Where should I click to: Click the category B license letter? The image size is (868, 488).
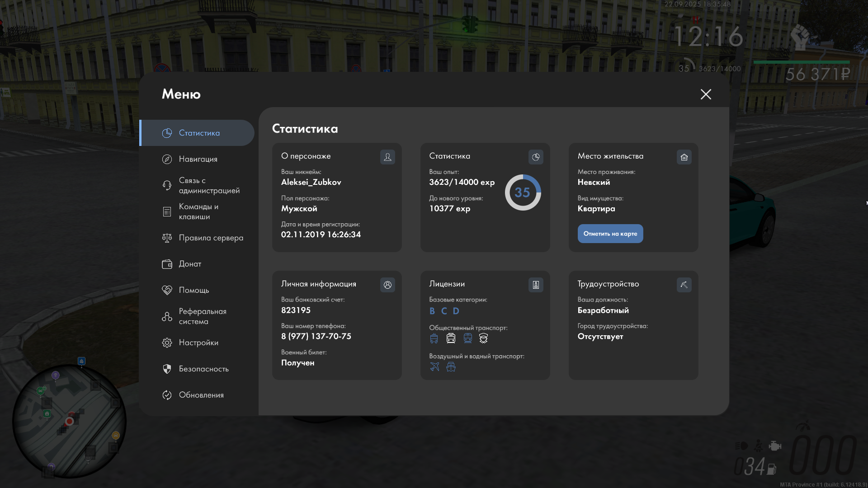pyautogui.click(x=432, y=311)
